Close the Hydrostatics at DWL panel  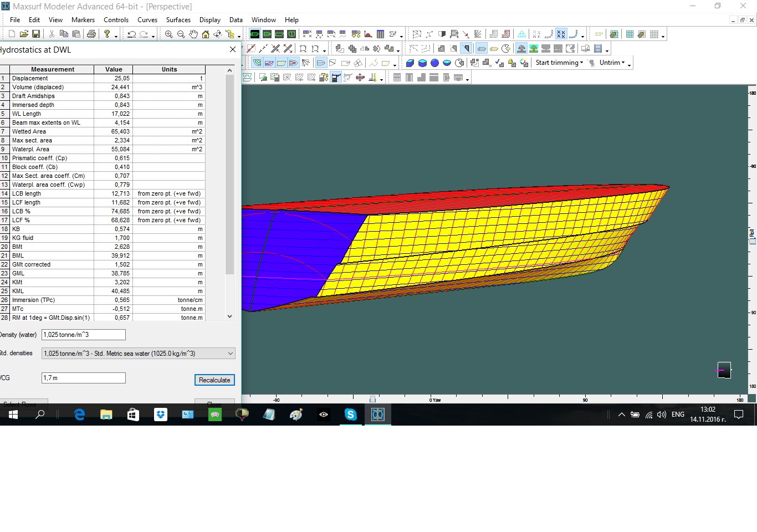point(233,50)
